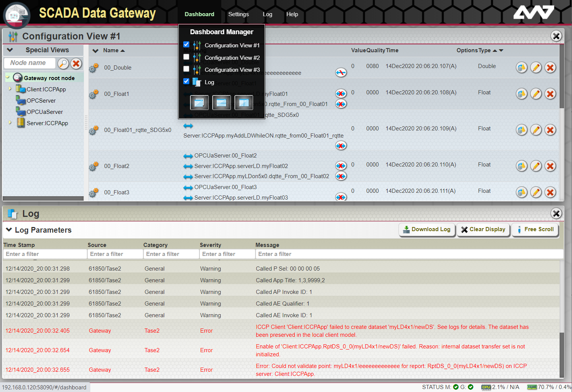
Task: Enable Free Scroll in the Log panel
Action: tap(535, 229)
